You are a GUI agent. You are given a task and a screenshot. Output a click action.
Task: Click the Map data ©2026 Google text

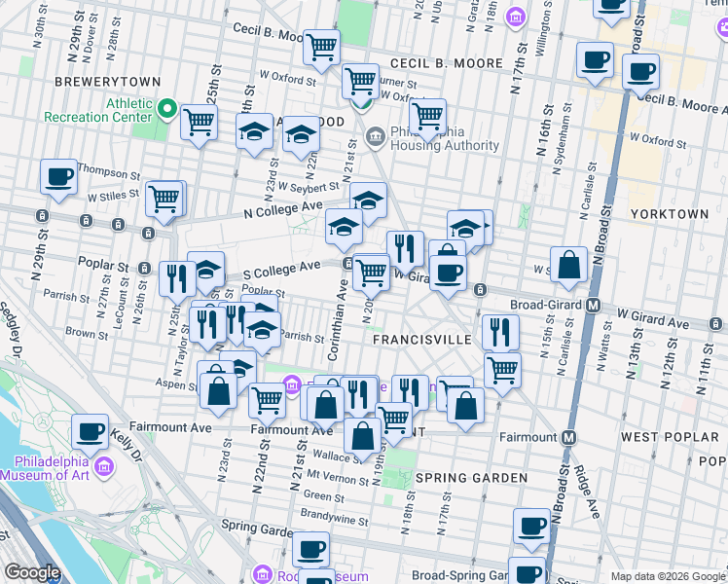[x=669, y=576]
